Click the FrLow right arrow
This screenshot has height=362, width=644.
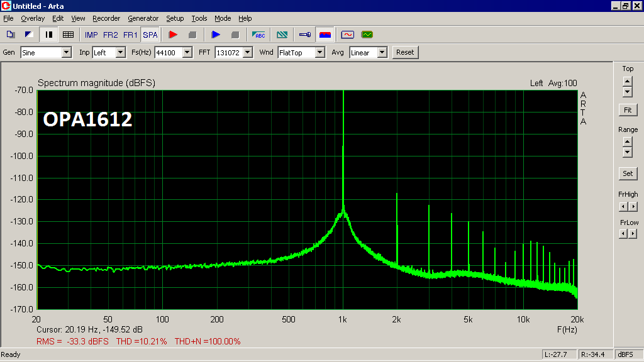pos(633,234)
